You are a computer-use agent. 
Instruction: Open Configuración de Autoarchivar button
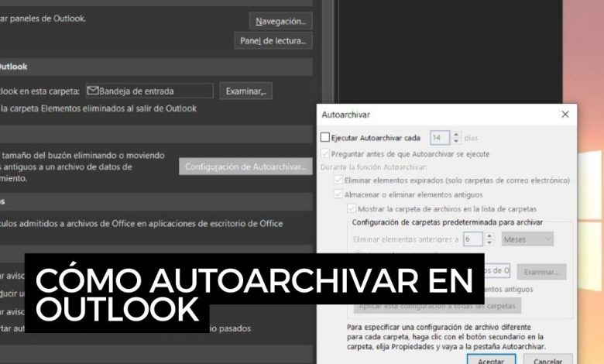[x=245, y=167]
